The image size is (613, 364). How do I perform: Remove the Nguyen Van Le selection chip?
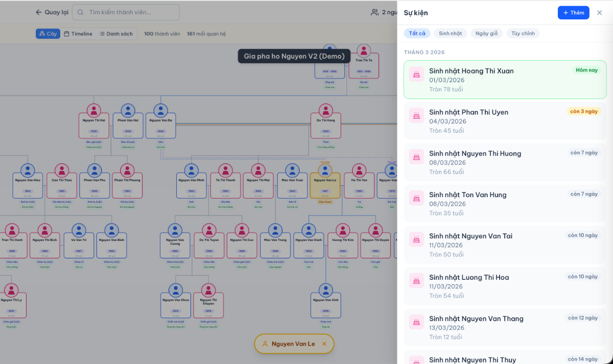[x=324, y=344]
